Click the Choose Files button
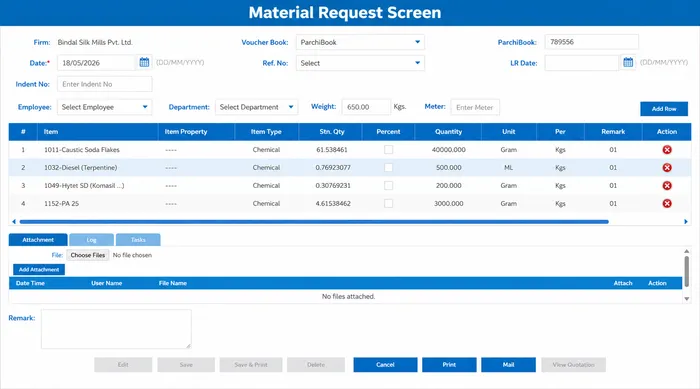Screen dimensions: 700x389 pos(88,255)
